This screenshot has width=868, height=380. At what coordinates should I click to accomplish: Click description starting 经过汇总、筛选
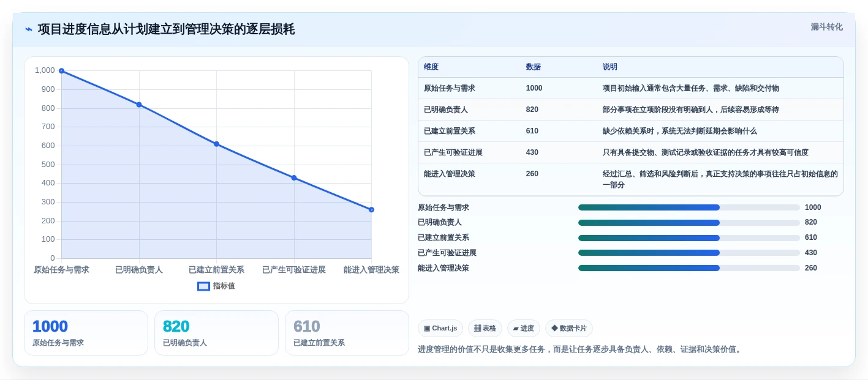[x=720, y=179]
